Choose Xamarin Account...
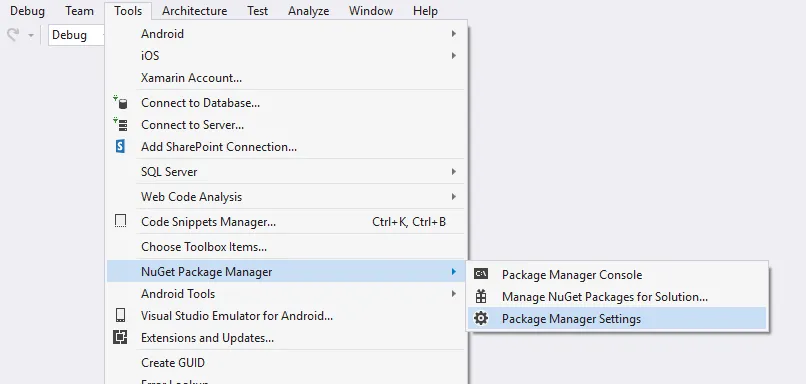The width and height of the screenshot is (806, 384). 286,78
